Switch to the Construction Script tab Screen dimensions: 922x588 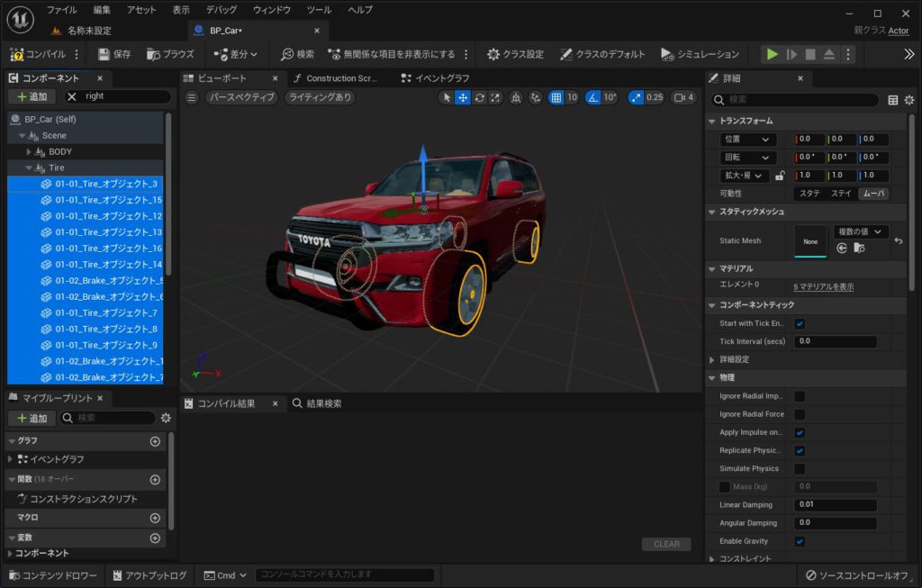335,78
